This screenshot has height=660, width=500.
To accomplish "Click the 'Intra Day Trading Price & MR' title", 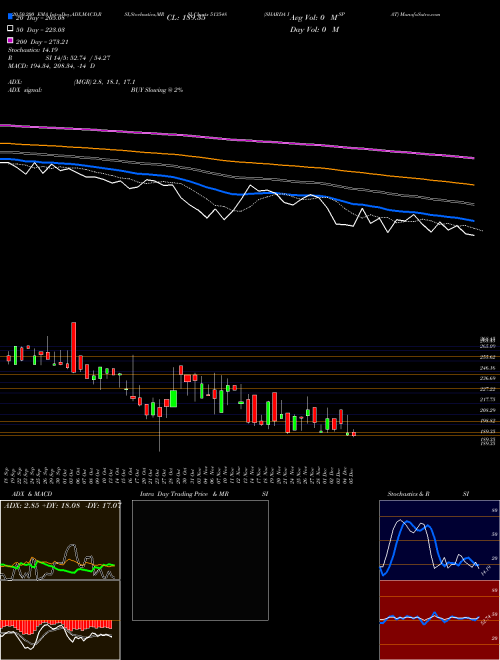I will coord(184,494).
